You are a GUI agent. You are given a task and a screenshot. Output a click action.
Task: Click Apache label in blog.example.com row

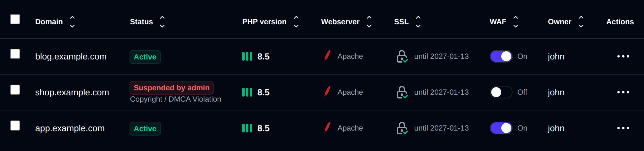click(350, 57)
